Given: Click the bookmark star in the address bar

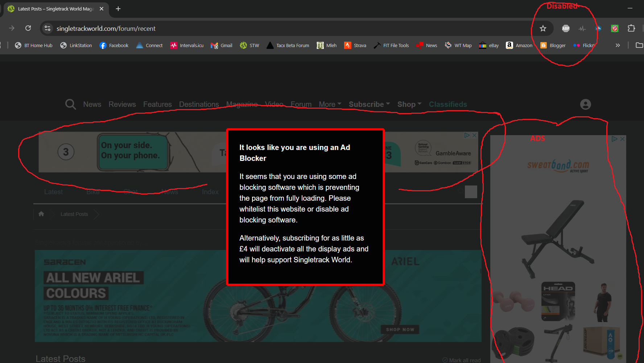Looking at the screenshot, I should (x=543, y=28).
